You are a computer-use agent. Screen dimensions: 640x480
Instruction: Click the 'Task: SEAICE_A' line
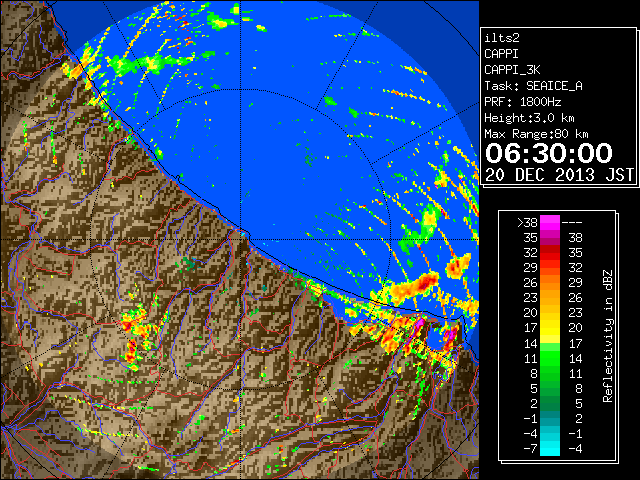[x=533, y=86]
